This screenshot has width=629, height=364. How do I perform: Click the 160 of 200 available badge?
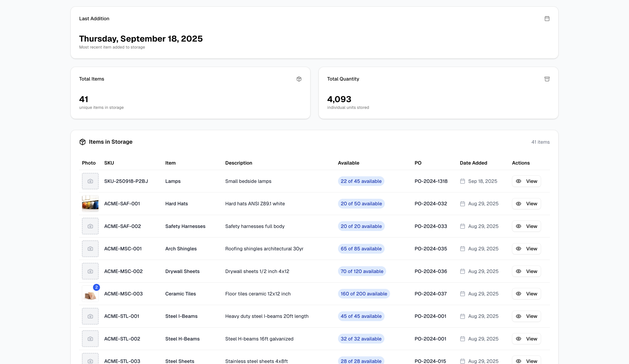[364, 294]
